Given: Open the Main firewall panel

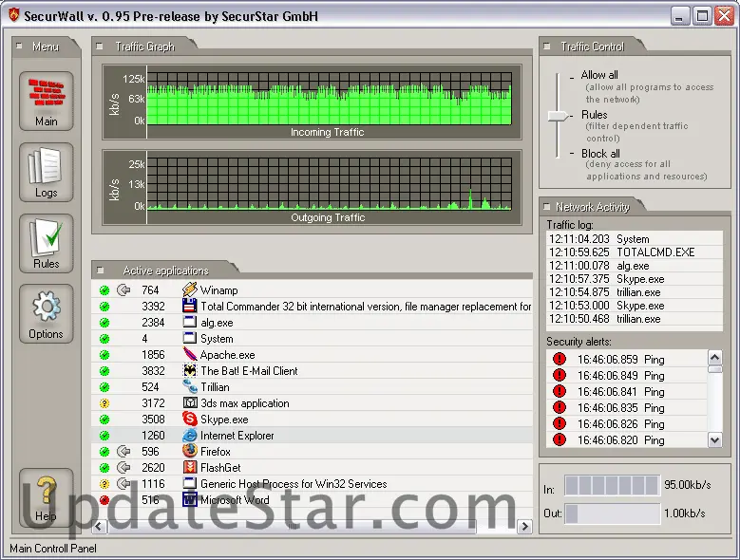Looking at the screenshot, I should coord(47,101).
